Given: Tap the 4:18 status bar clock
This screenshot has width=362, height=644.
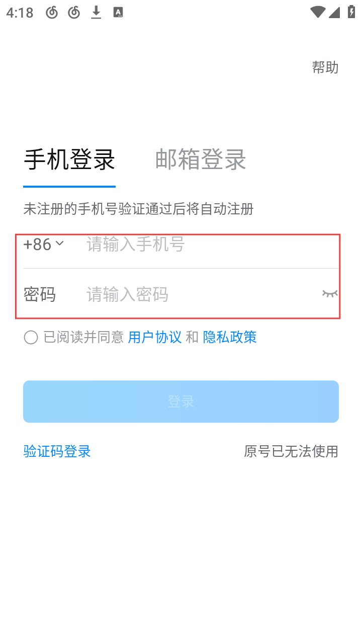Looking at the screenshot, I should point(20,13).
